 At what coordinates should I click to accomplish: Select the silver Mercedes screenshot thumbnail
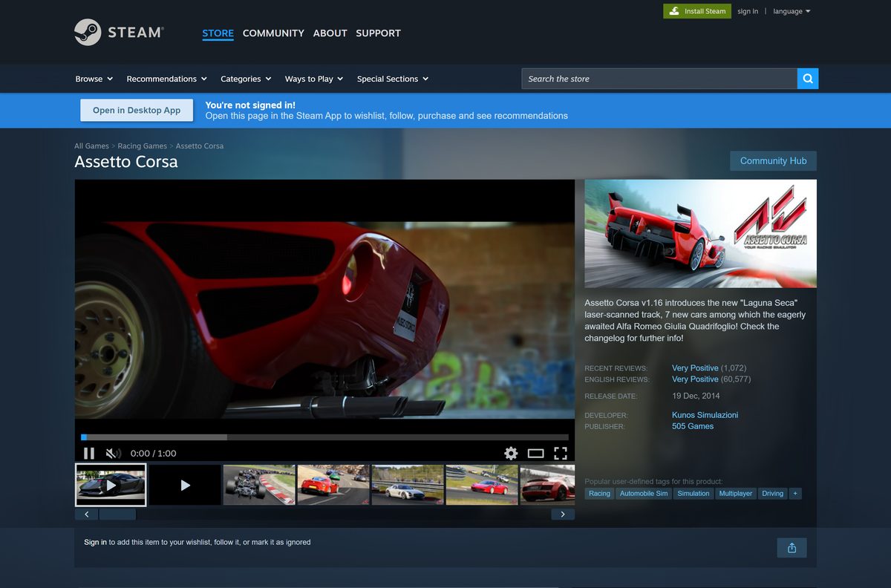click(x=408, y=485)
